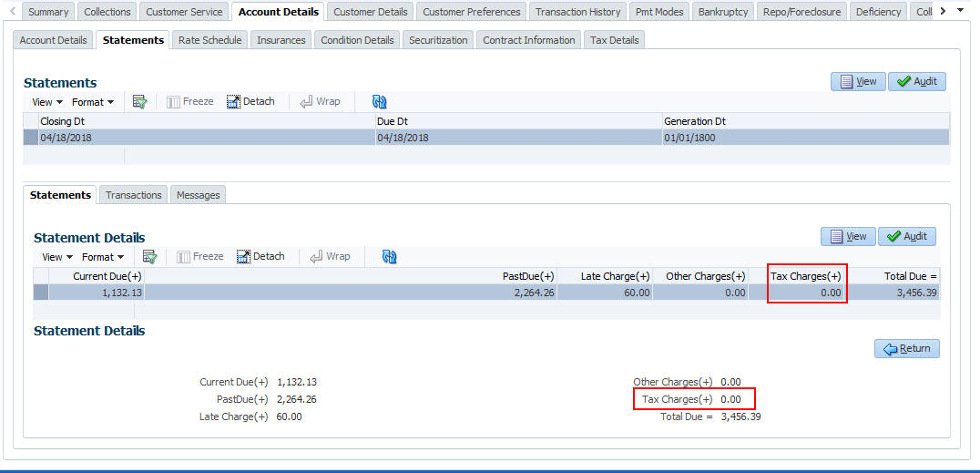Click the Return button
Screen dimensions: 980x473
pyautogui.click(x=907, y=348)
